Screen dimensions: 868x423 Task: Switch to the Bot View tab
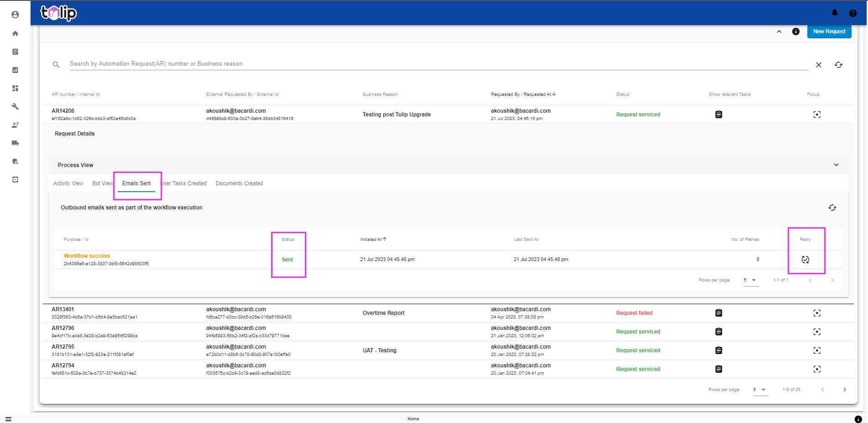(103, 183)
